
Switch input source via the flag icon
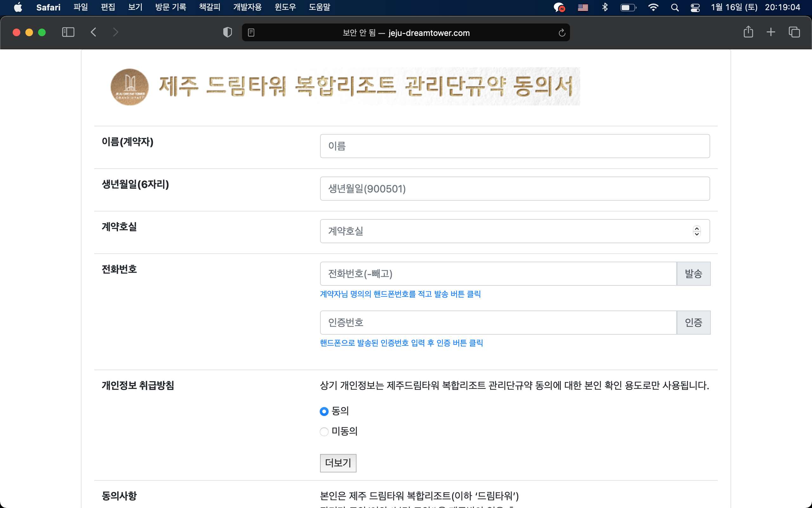tap(583, 7)
